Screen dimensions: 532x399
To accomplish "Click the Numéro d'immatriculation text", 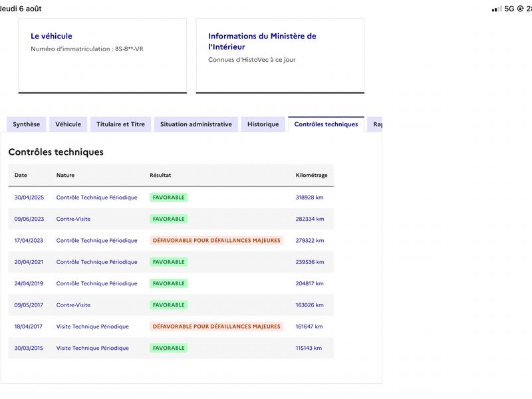I will coord(87,49).
